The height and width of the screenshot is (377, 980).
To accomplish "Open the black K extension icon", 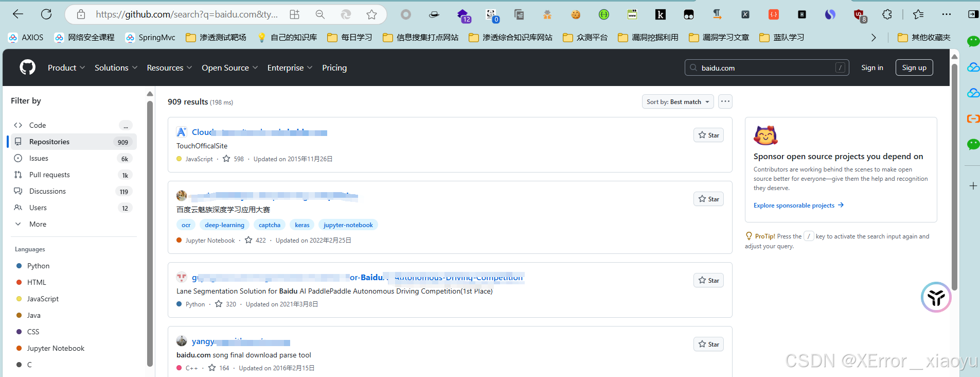I will pos(661,14).
